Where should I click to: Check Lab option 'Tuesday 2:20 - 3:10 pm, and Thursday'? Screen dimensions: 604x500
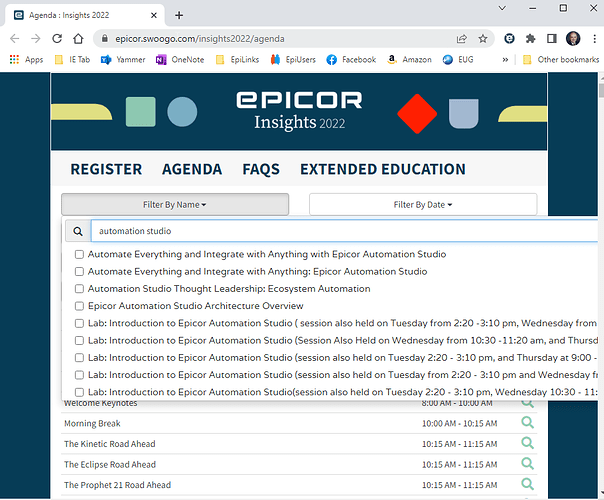tap(79, 358)
